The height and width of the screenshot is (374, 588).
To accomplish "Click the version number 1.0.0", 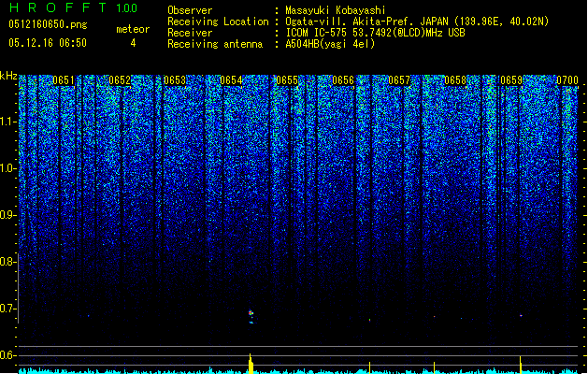I will (126, 7).
